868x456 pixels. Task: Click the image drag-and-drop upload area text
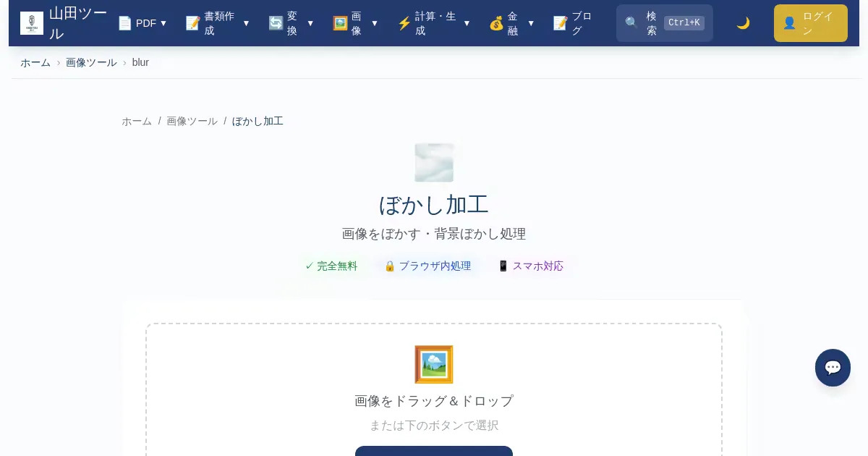click(x=434, y=401)
